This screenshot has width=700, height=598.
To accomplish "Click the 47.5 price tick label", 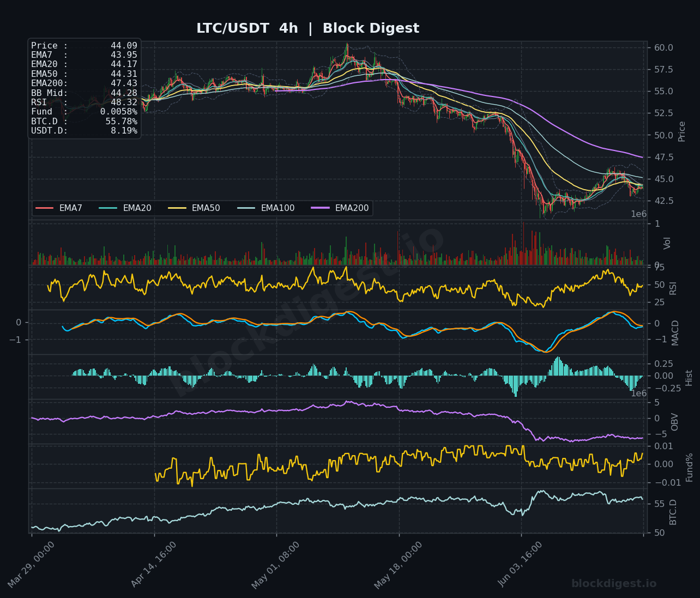I will [663, 158].
